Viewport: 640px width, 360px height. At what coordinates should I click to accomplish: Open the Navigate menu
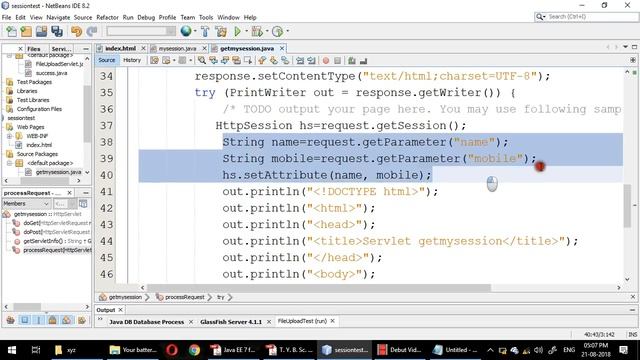[58, 18]
